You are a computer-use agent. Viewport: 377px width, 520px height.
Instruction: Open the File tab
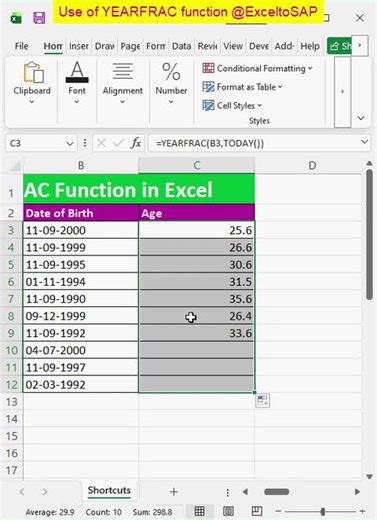pos(21,46)
